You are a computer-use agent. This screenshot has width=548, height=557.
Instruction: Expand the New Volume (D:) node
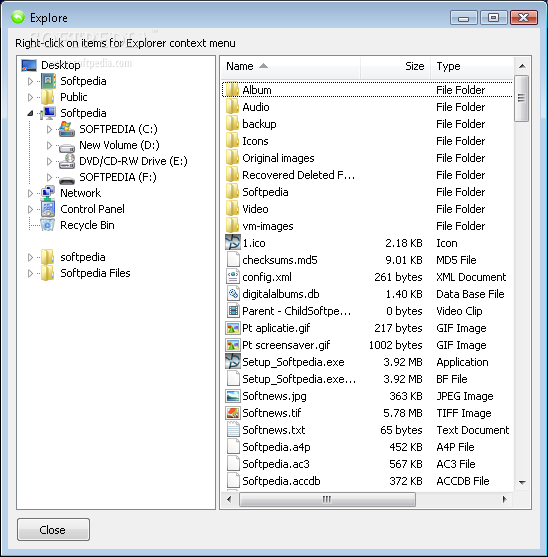click(49, 145)
